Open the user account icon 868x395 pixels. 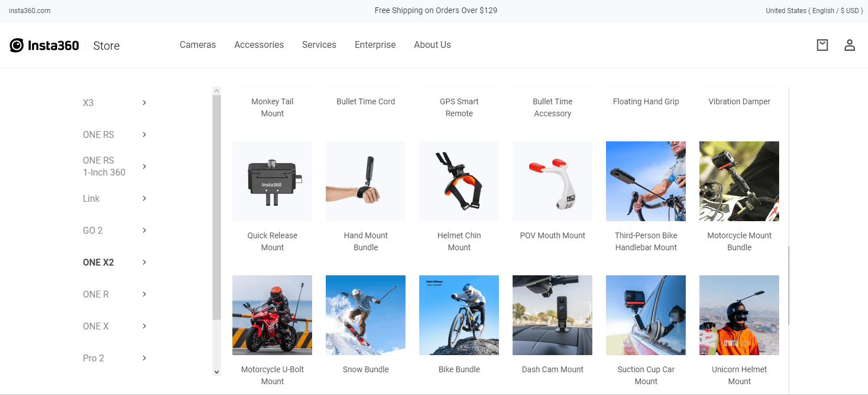849,45
